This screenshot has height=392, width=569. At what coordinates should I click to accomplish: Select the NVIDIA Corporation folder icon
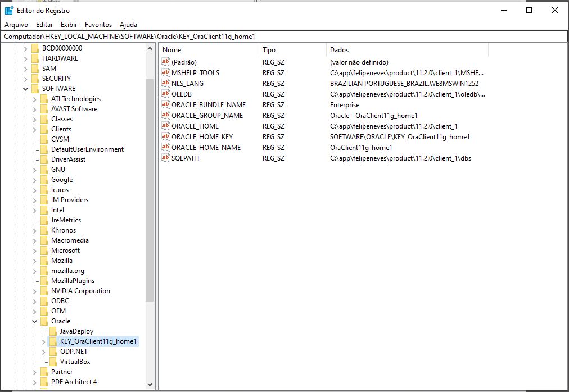pos(44,291)
